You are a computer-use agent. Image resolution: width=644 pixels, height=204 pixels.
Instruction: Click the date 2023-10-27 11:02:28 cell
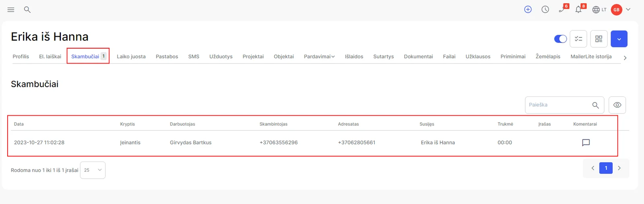39,143
